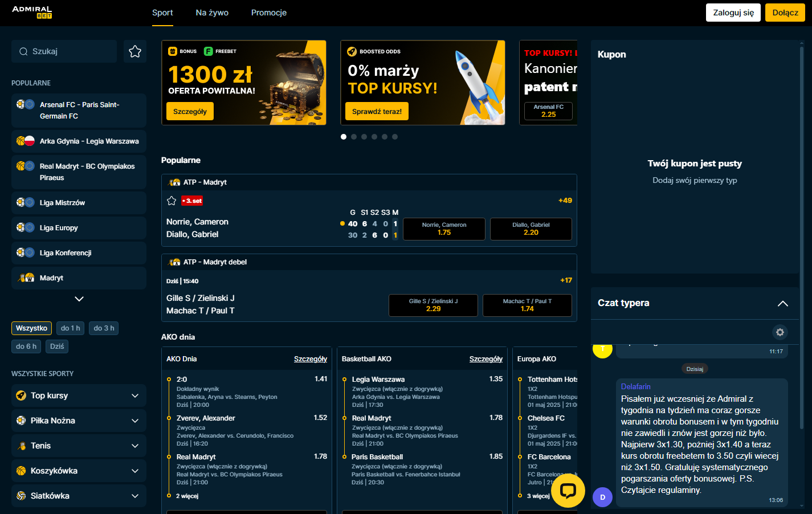The height and width of the screenshot is (514, 812).
Task: Expand the Piłka Nożna category
Action: tap(135, 421)
